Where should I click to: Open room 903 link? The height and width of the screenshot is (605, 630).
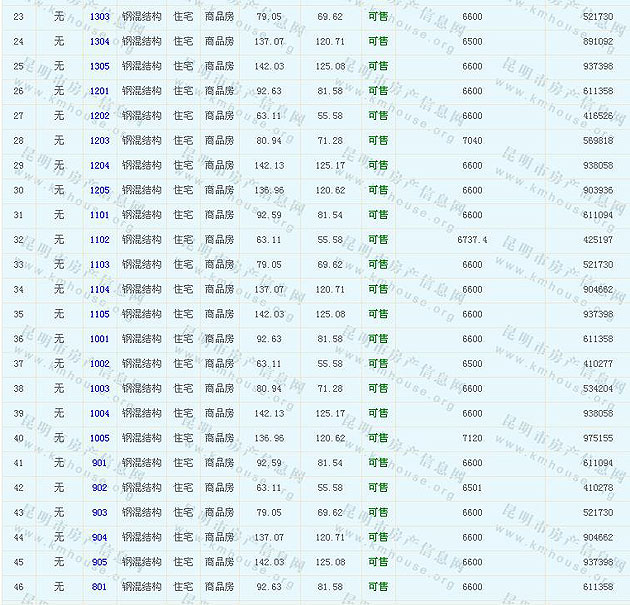[99, 512]
